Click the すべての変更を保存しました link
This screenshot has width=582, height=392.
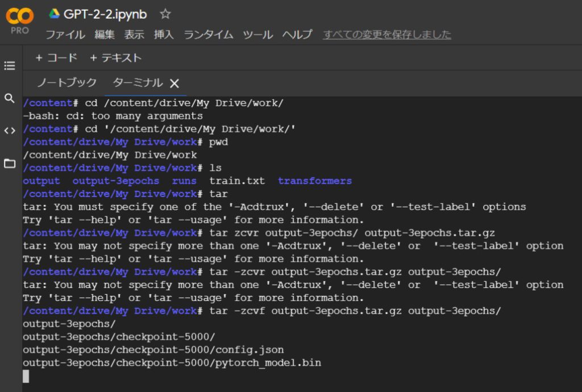tap(387, 35)
